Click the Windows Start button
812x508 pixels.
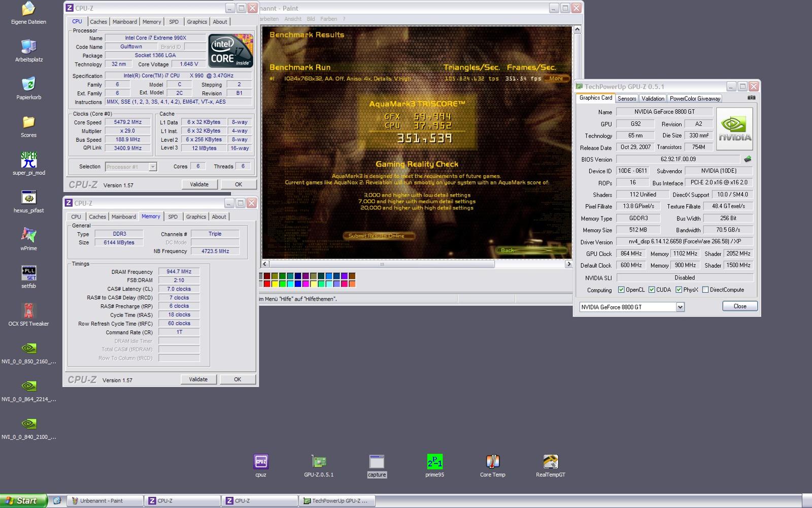(23, 500)
